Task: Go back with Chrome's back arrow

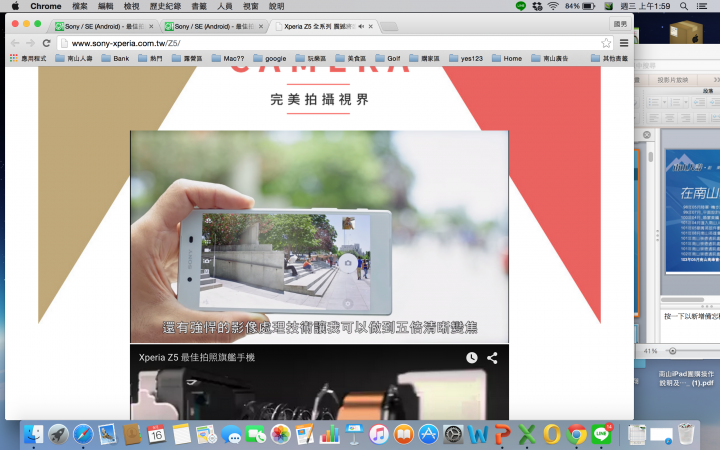Action: [x=15, y=43]
